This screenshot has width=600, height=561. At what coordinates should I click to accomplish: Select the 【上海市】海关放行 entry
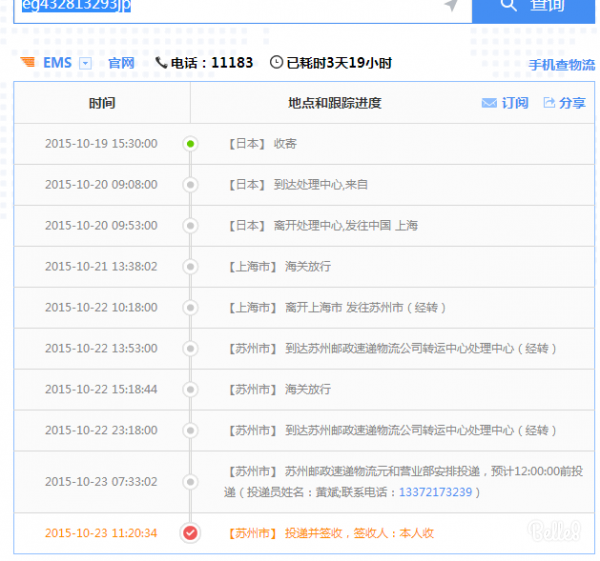(280, 266)
